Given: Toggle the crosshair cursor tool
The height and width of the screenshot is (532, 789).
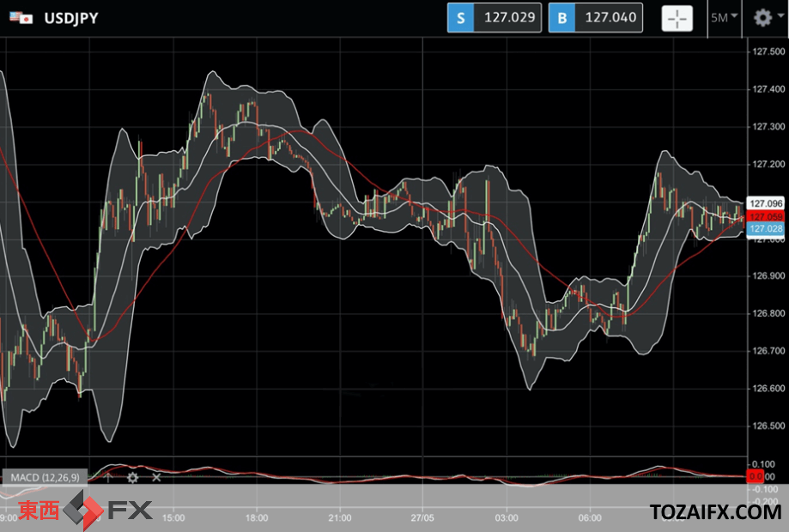Looking at the screenshot, I should [677, 18].
